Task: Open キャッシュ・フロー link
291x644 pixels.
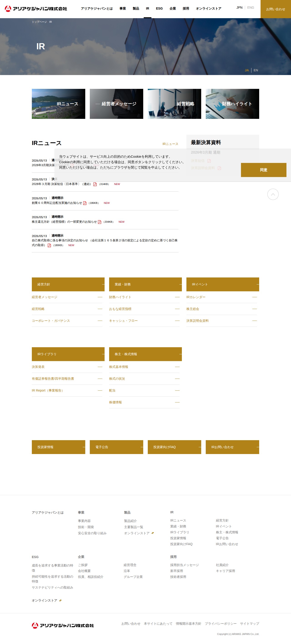Action: [x=144, y=321]
